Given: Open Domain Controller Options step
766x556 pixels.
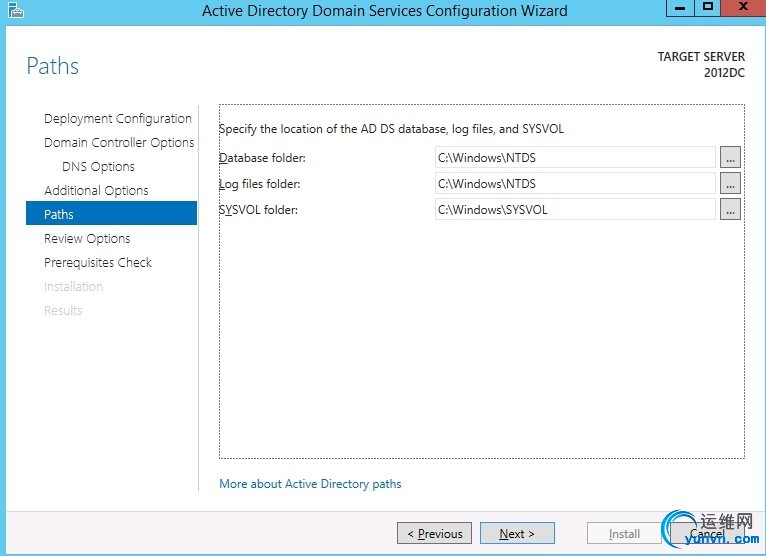Looking at the screenshot, I should pyautogui.click(x=119, y=142).
